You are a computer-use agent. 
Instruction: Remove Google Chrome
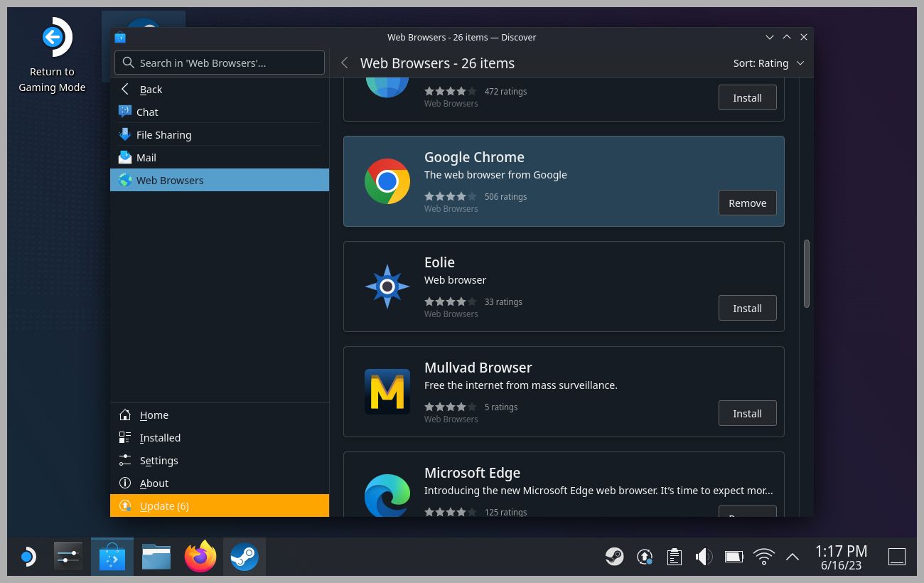coord(747,203)
